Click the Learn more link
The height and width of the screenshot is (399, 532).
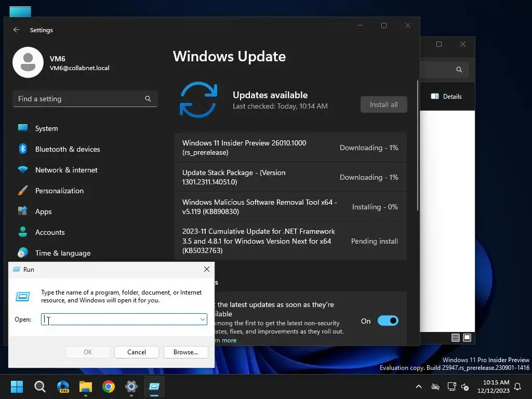coord(225,340)
